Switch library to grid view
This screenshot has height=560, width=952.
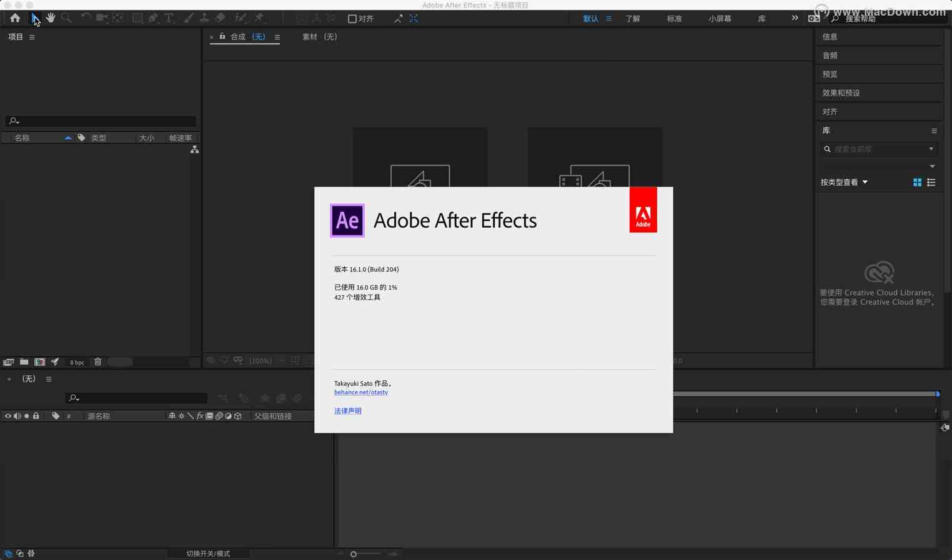(x=917, y=182)
